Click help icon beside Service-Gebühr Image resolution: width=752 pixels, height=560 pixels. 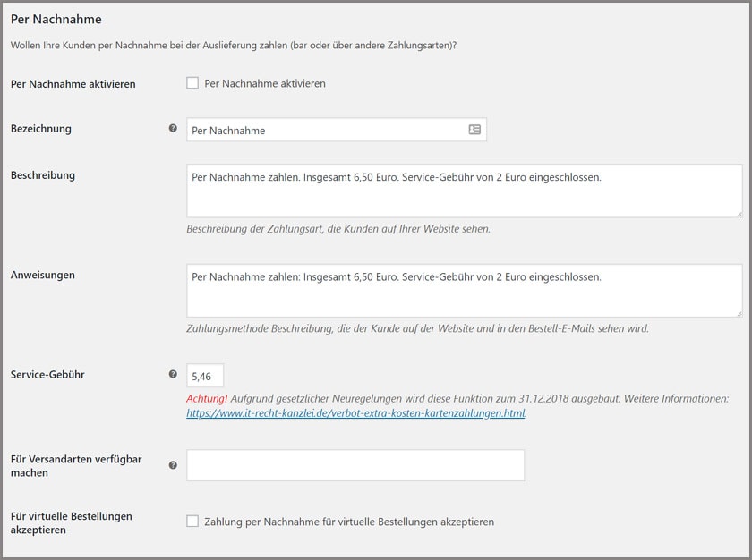(173, 375)
